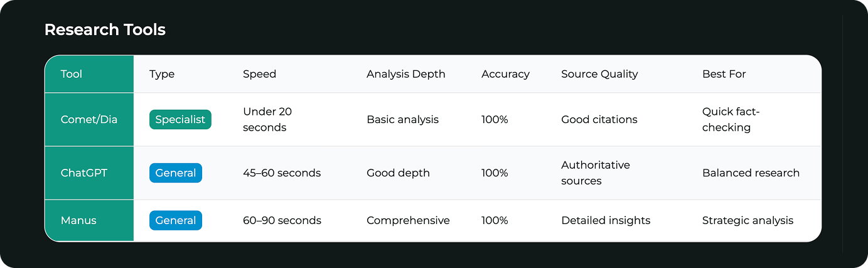Click the Research Tools heading
Viewport: 868px width, 268px height.
[x=105, y=29]
